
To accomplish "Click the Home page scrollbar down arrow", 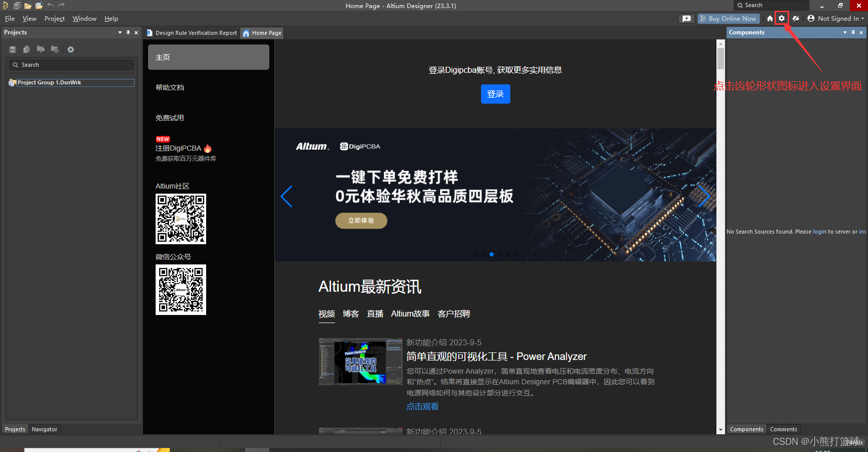I will click(x=721, y=430).
